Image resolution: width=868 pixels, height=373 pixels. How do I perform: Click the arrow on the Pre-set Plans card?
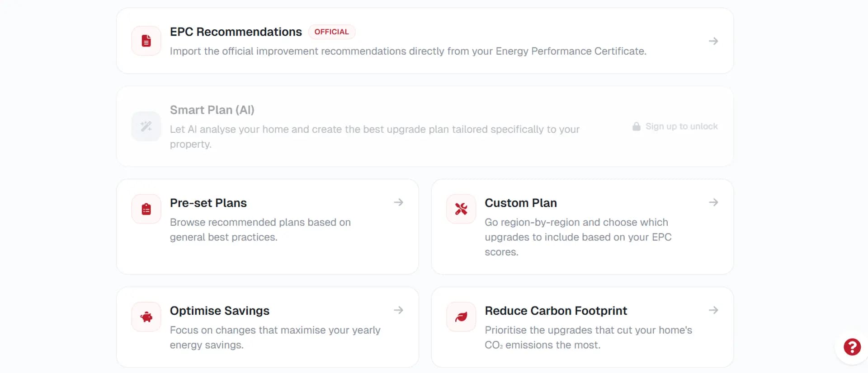[x=398, y=202]
